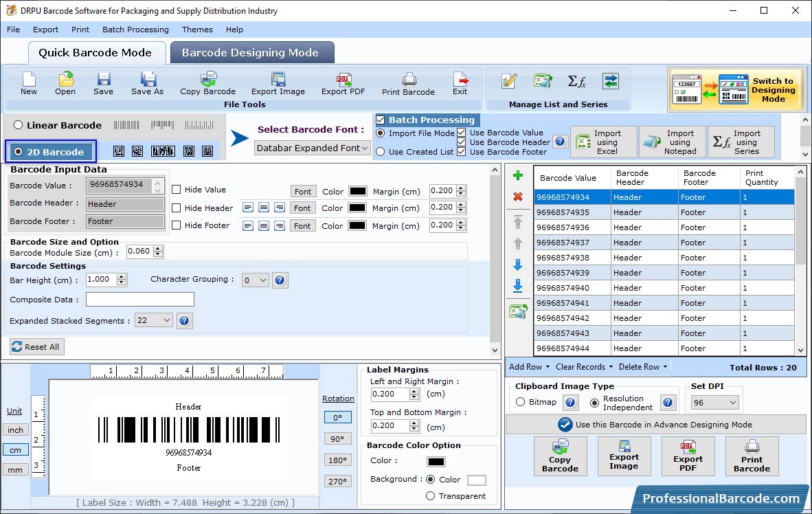
Task: Select Use Created List option
Action: tap(380, 152)
